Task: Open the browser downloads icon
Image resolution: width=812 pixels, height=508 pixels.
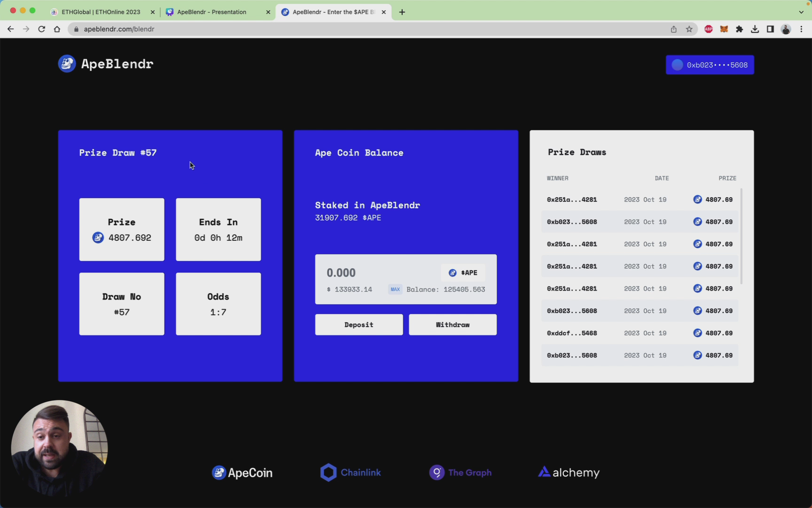Action: coord(755,29)
